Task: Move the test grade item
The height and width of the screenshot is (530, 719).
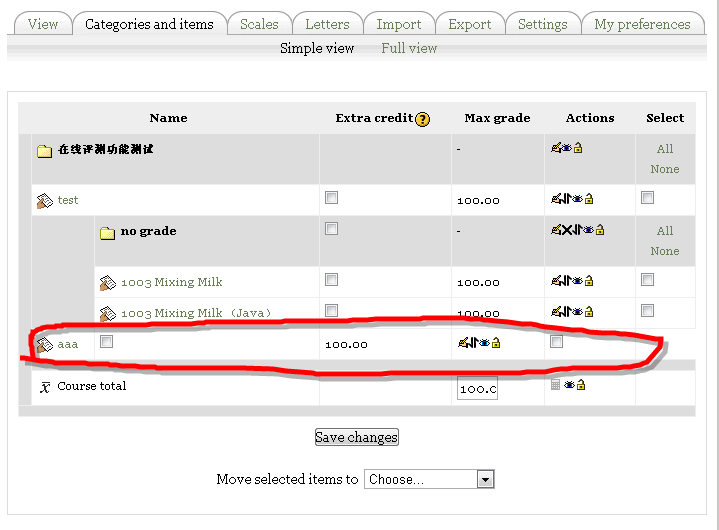Action: click(x=567, y=199)
